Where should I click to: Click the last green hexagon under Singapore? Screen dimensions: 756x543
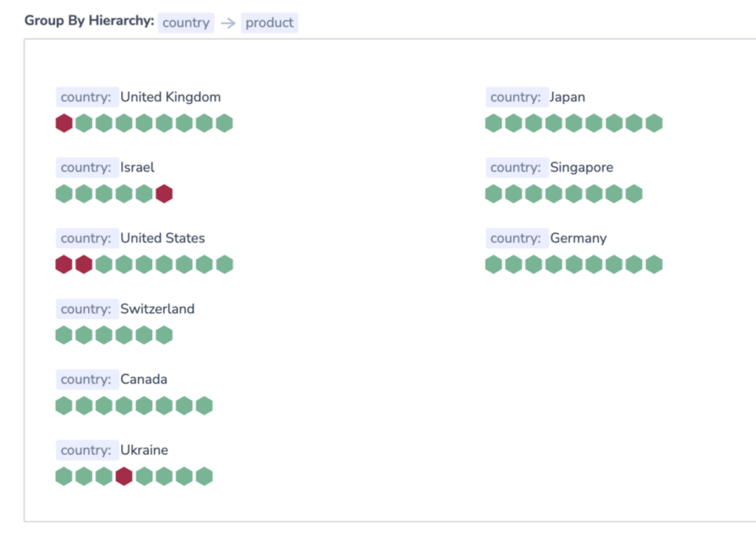633,194
